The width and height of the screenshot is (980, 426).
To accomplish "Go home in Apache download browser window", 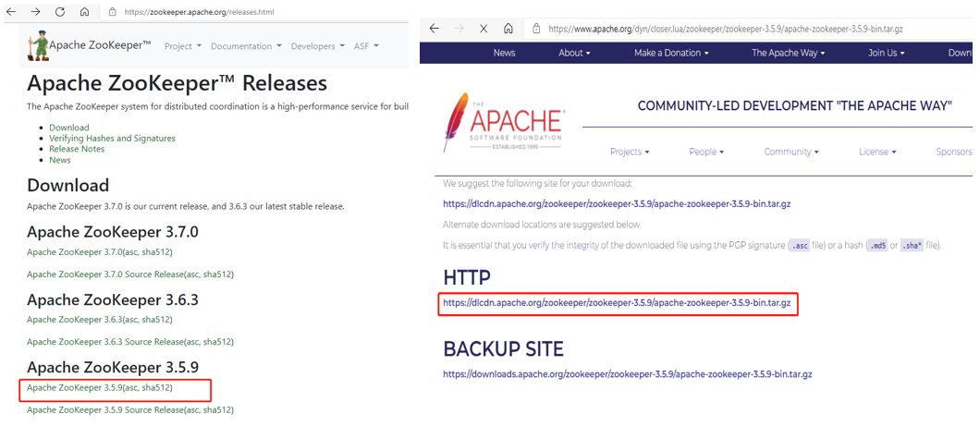I will click(x=508, y=29).
